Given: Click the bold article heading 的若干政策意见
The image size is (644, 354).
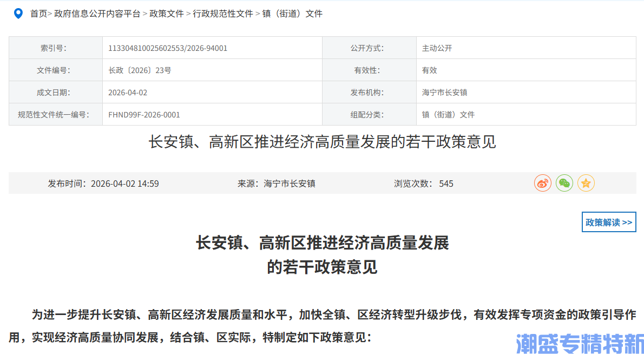Looking at the screenshot, I should pos(322,267).
